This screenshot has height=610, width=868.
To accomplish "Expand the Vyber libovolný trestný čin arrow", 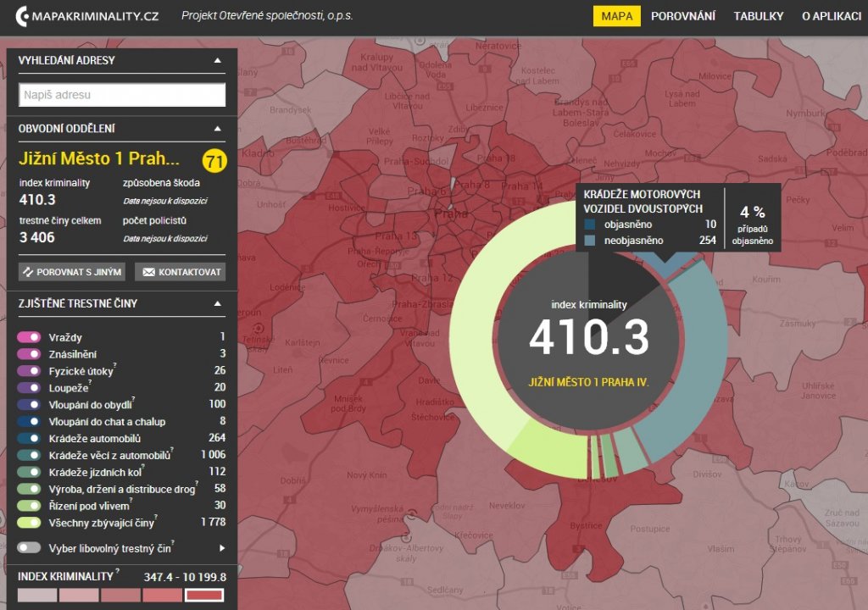I will point(222,548).
